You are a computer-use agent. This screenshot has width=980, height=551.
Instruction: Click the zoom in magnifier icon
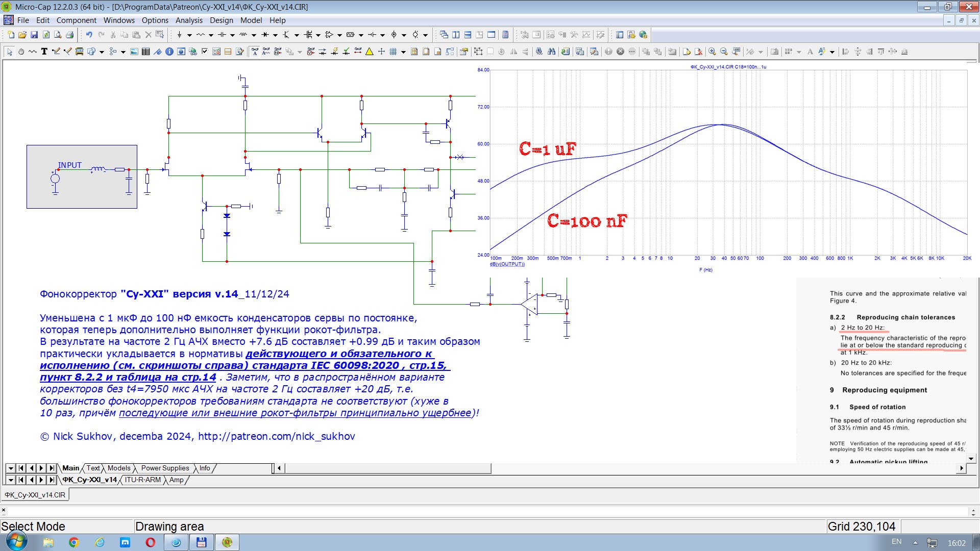pyautogui.click(x=712, y=52)
